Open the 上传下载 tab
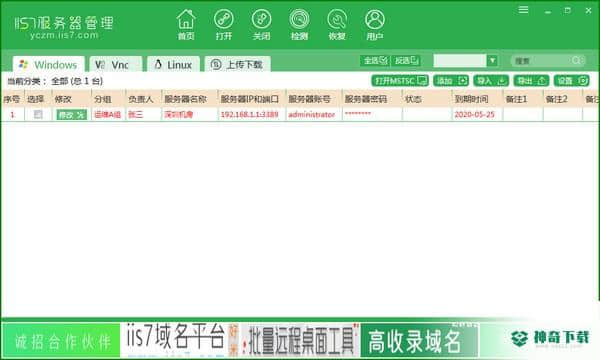Viewport: 600px width, 360px height. pos(238,64)
